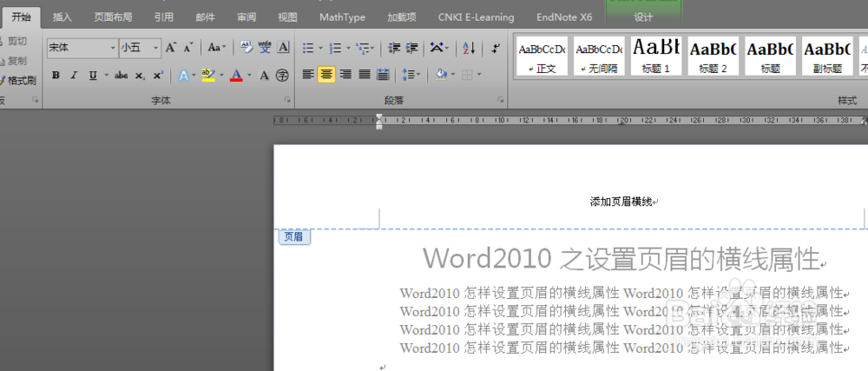Screen dimensions: 868x371
Task: Click the Increase Indent icon
Action: point(411,48)
